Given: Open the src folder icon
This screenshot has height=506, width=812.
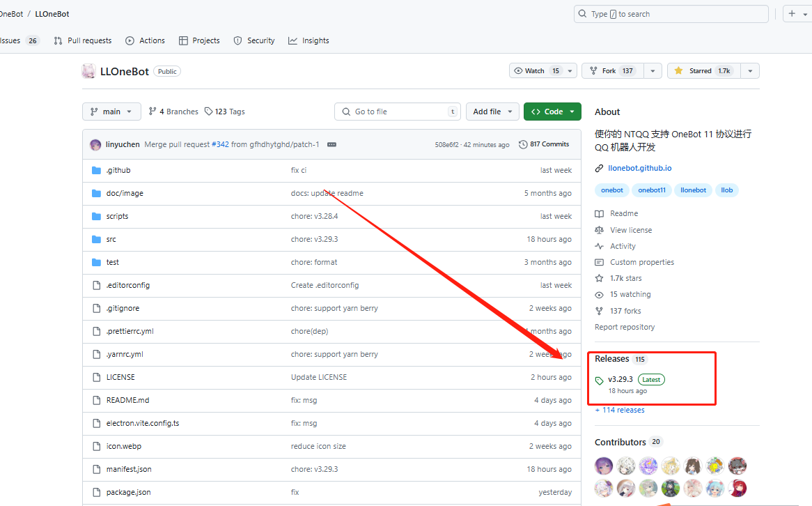Looking at the screenshot, I should click(x=97, y=239).
